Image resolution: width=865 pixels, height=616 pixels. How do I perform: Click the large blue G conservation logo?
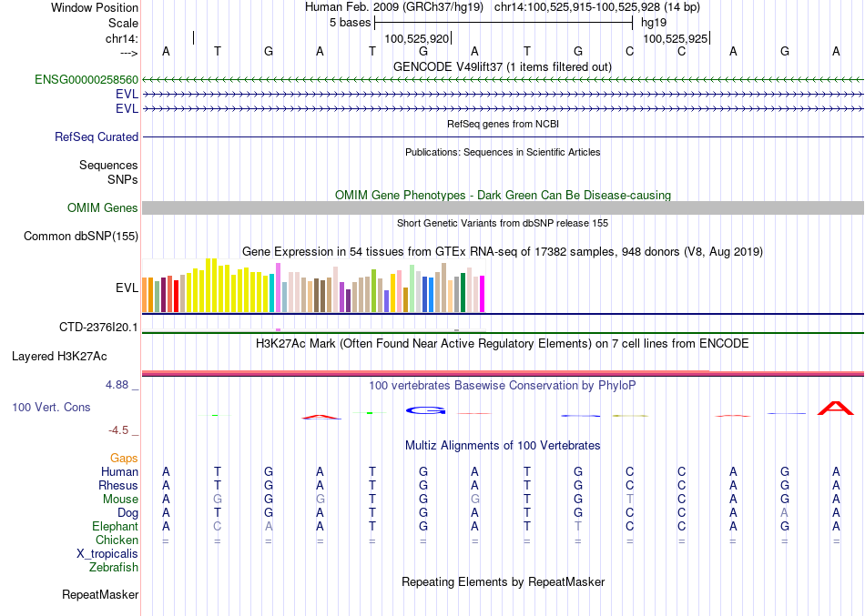425,410
